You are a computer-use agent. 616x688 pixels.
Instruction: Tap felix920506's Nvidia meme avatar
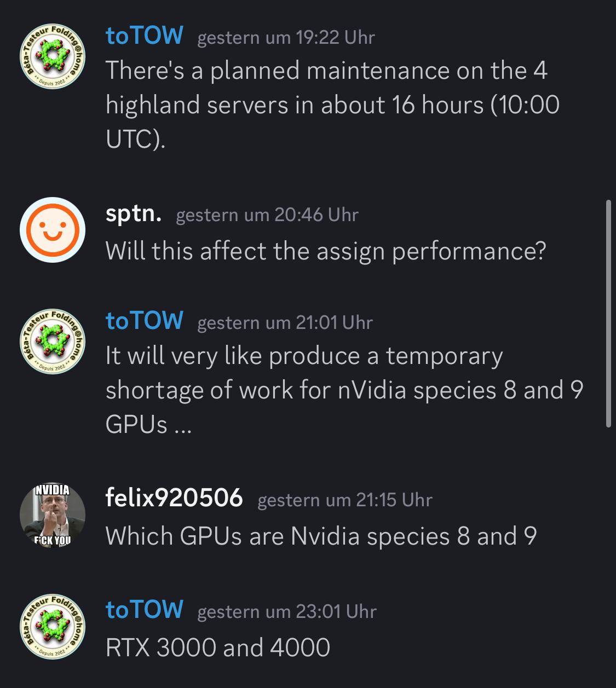coord(53,516)
